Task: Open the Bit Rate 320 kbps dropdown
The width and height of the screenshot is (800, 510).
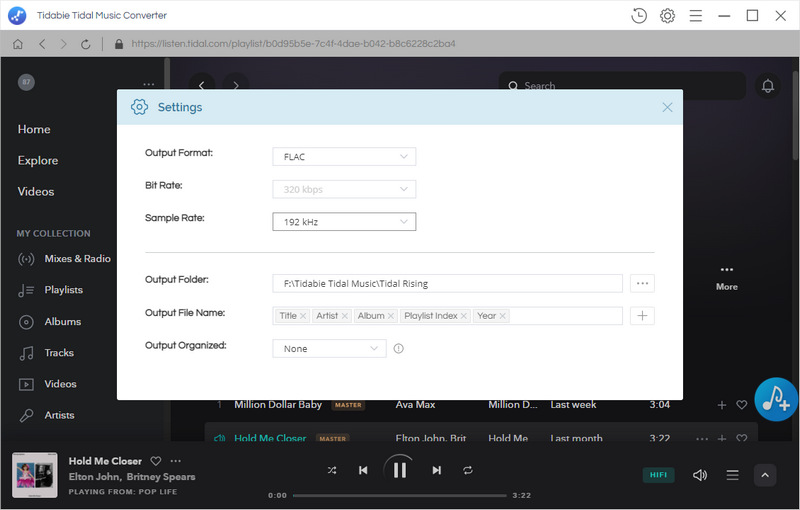Action: tap(344, 189)
